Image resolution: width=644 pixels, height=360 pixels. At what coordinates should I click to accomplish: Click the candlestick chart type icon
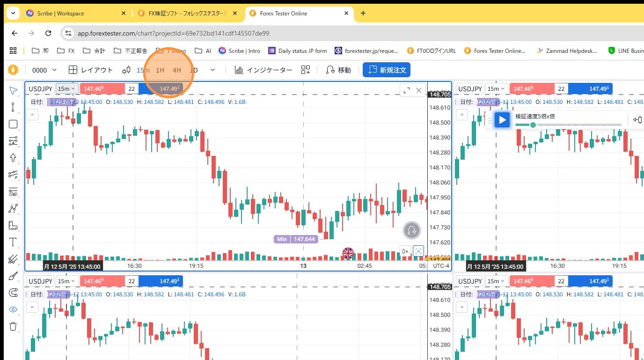[x=126, y=70]
